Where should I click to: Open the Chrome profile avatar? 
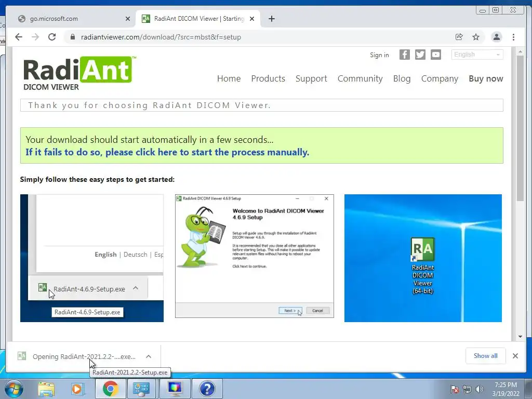coord(496,37)
